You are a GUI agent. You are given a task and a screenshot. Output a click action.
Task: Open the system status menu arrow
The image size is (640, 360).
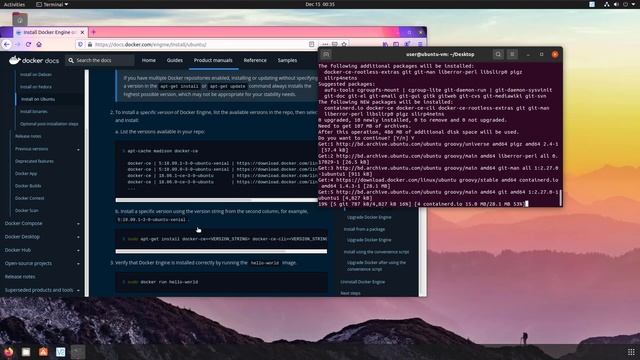[634, 4]
